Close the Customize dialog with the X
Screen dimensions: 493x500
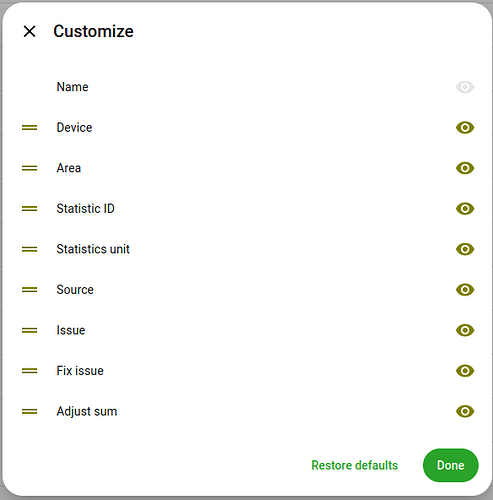pyautogui.click(x=30, y=32)
